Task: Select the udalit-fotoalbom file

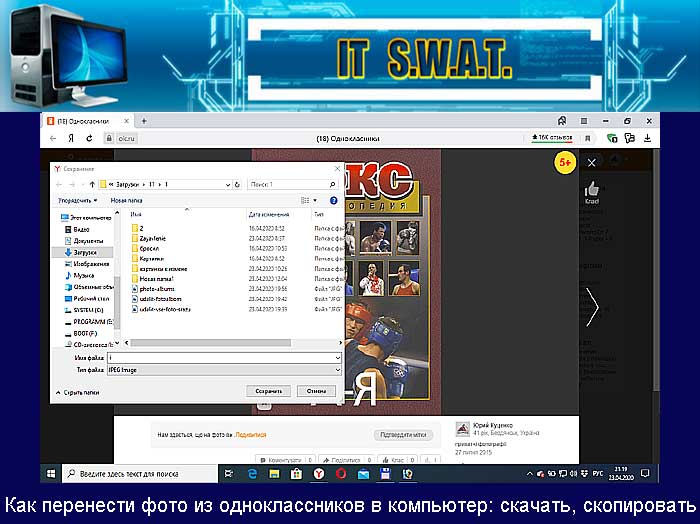Action: coord(157,299)
